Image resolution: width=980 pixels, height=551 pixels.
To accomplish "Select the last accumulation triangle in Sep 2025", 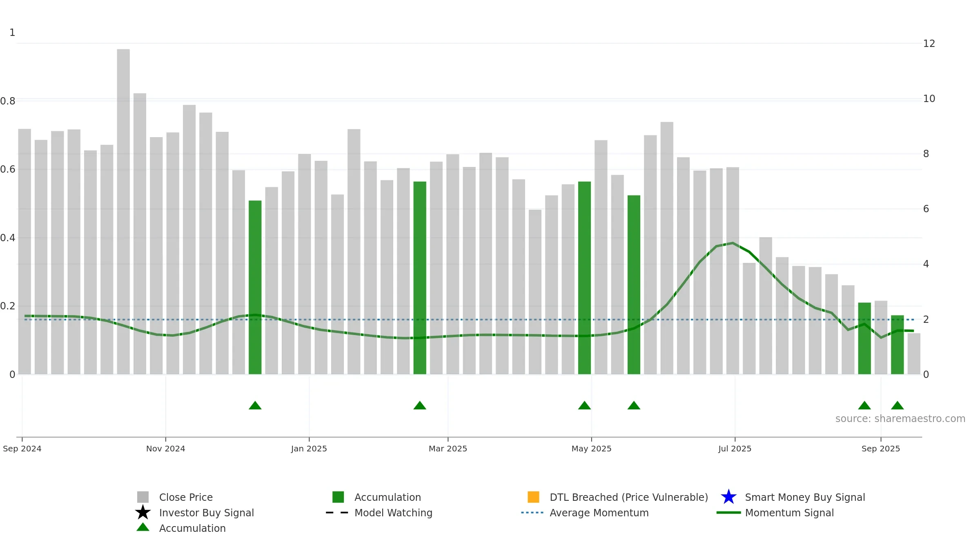I will pos(898,405).
